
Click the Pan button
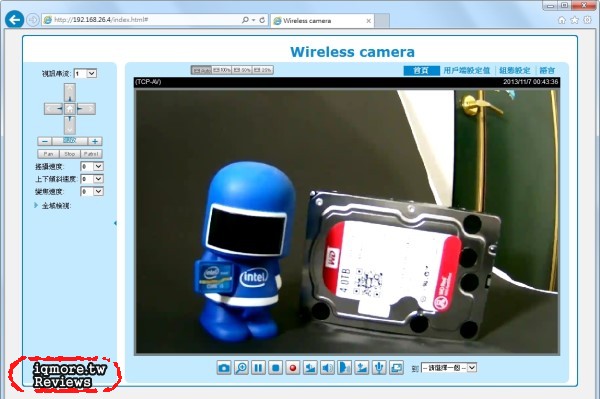[x=48, y=154]
